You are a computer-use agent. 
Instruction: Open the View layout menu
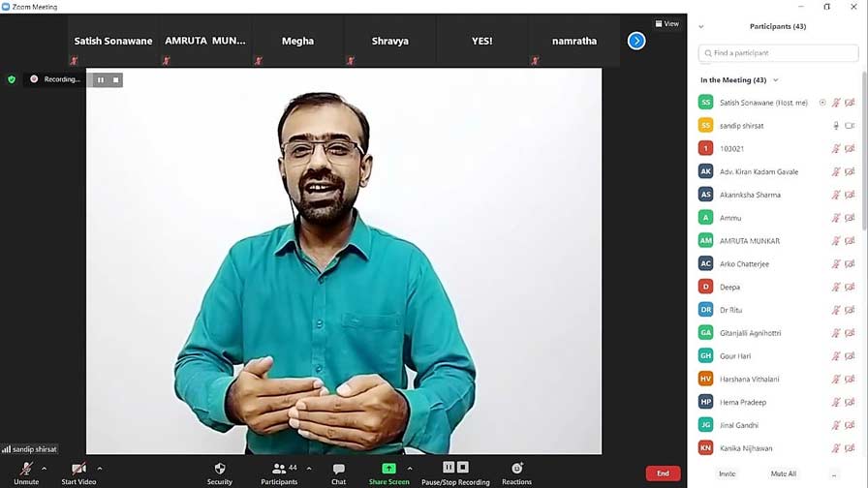pyautogui.click(x=666, y=23)
